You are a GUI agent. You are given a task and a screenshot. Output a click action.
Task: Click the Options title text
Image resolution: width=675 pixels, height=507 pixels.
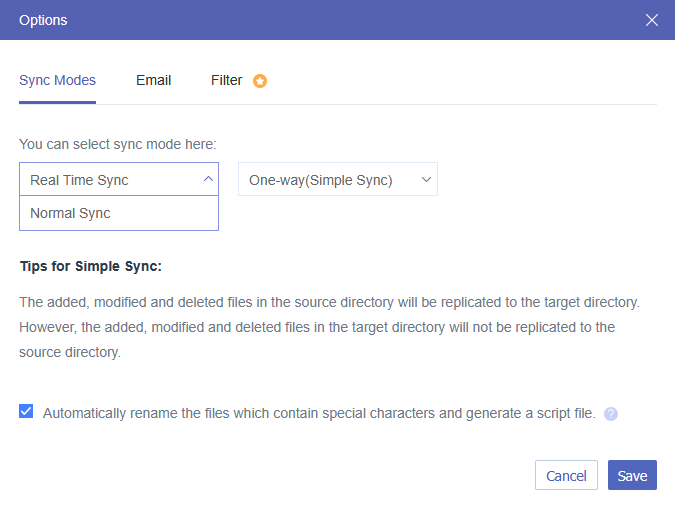(44, 20)
